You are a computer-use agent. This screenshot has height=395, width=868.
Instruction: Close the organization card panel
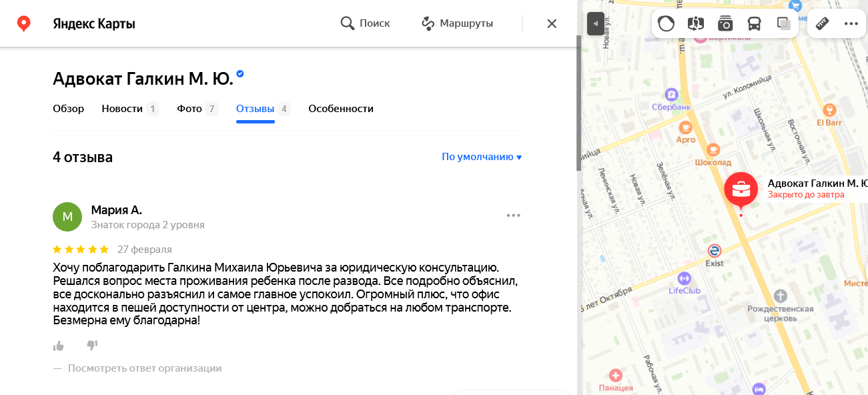pos(552,24)
